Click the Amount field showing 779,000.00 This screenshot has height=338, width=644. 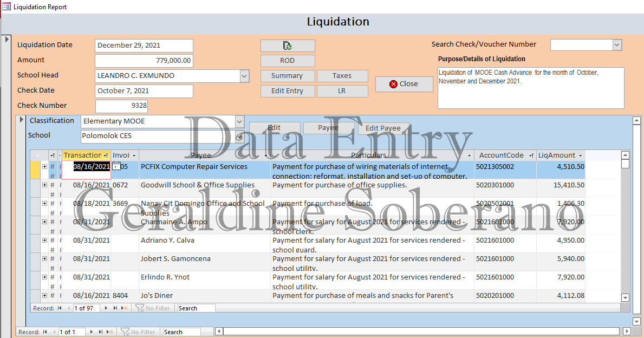144,61
